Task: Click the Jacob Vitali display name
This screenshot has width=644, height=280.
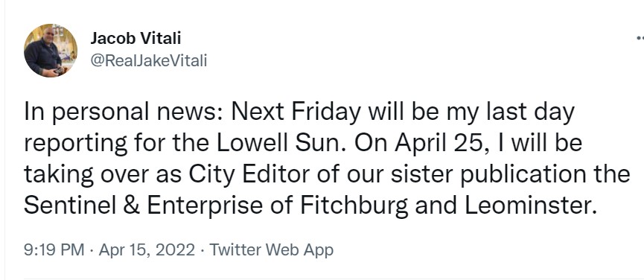Action: coord(135,39)
